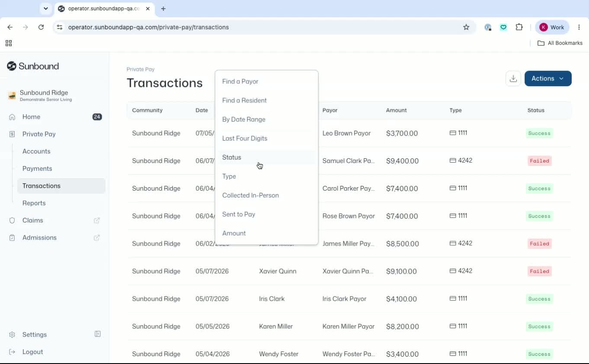Open browser extensions puzzle icon

[x=519, y=27]
